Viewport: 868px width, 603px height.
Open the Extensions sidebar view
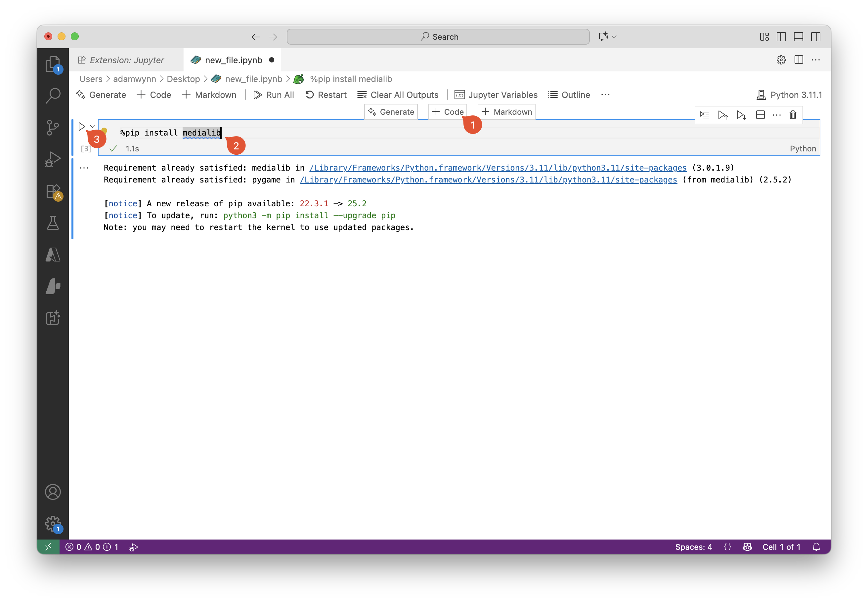(x=53, y=191)
